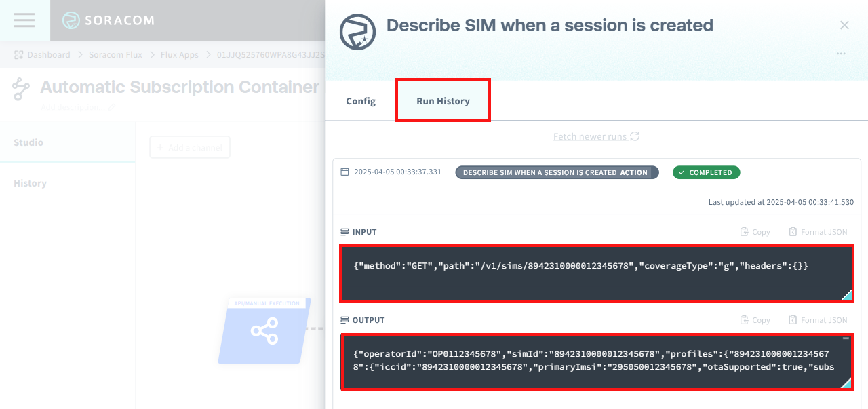Copy the OUTPUT payload
Viewport: 868px width, 409px height.
tap(755, 320)
